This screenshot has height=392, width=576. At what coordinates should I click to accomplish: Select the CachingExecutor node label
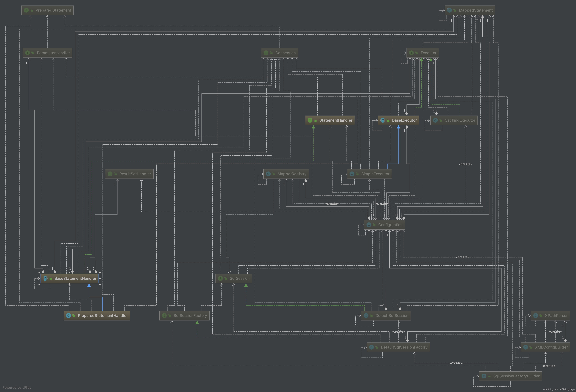[460, 120]
